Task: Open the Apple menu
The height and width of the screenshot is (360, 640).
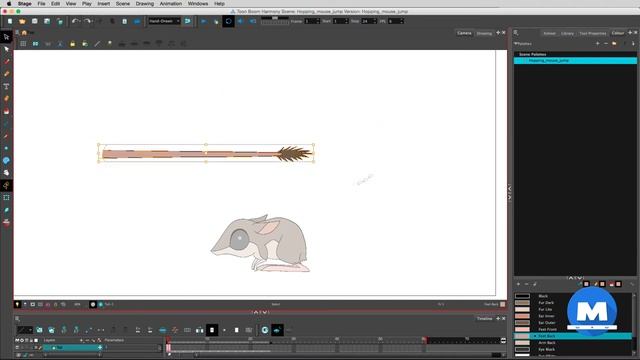Action: point(9,4)
